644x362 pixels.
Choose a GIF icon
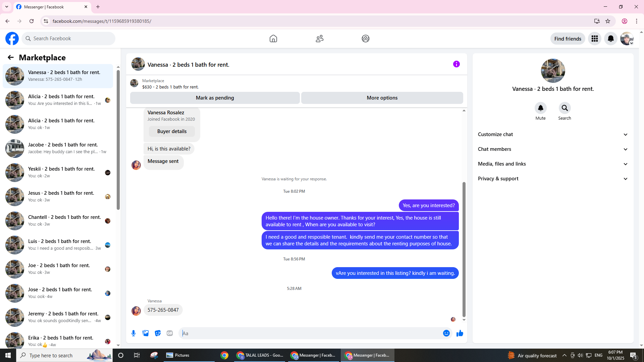pos(170,333)
